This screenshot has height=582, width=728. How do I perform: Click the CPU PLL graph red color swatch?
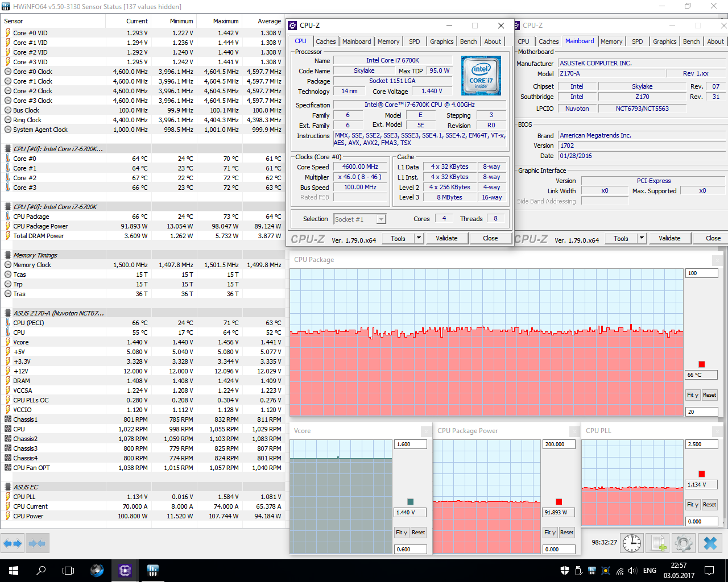701,474
